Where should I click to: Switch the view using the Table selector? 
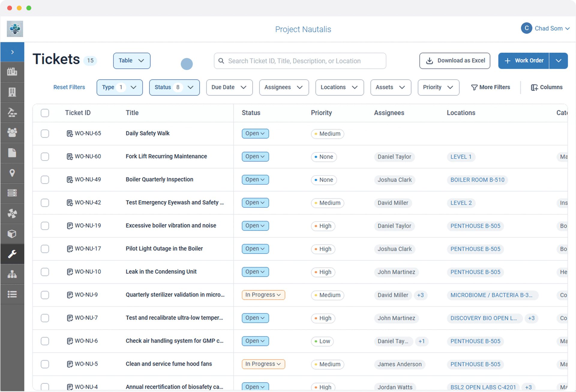coord(131,61)
